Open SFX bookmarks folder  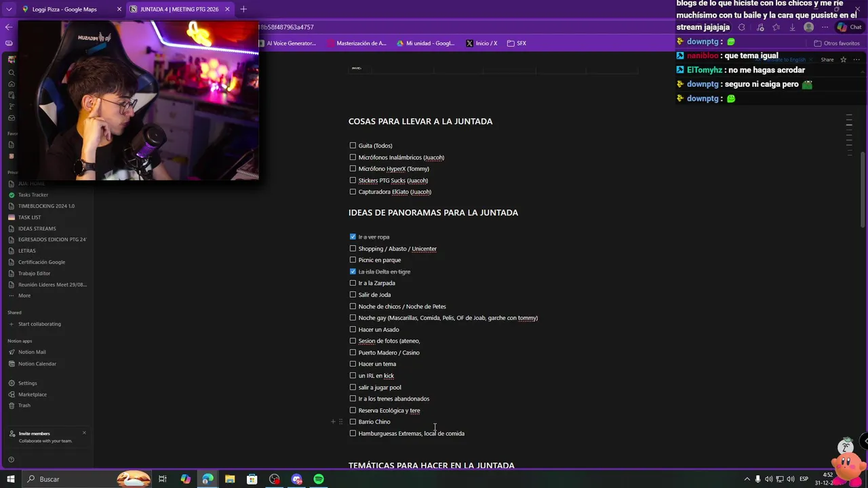(517, 43)
